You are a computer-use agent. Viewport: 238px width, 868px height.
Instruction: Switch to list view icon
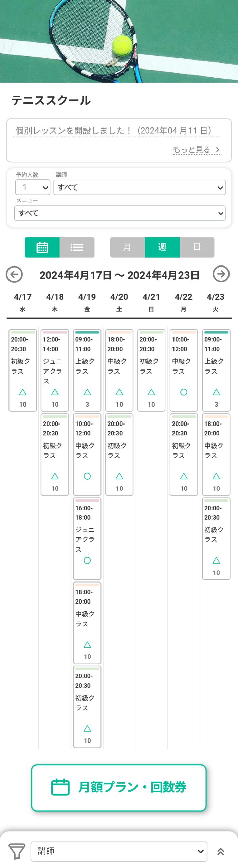point(77,247)
